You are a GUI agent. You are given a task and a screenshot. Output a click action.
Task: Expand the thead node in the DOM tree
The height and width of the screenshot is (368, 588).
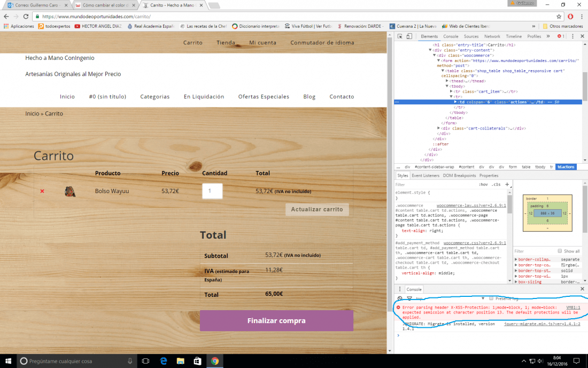point(447,81)
